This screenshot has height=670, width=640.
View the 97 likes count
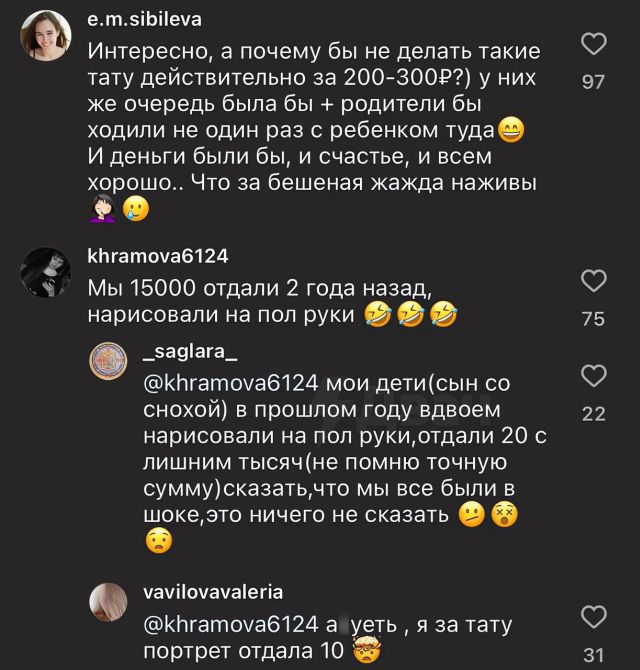coord(594,82)
